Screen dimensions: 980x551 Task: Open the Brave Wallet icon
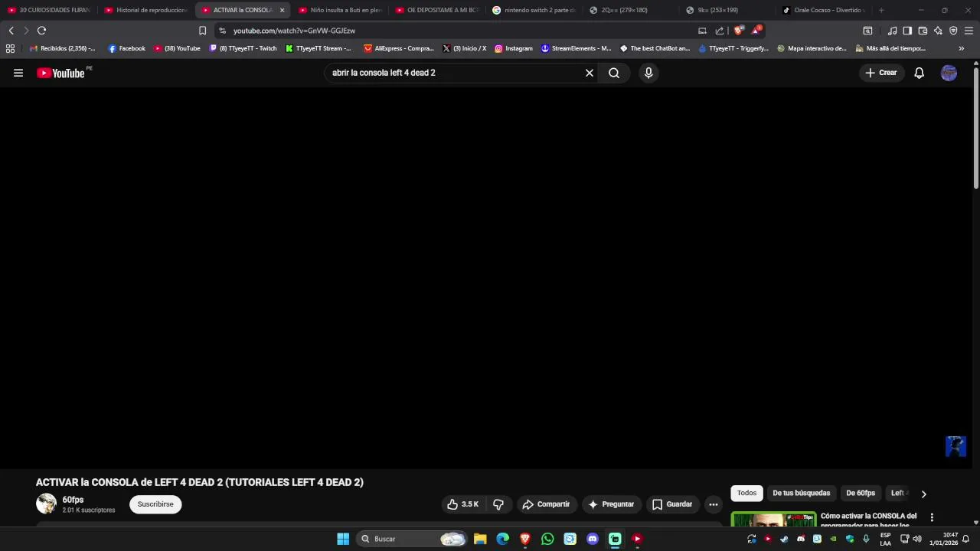pos(923,31)
